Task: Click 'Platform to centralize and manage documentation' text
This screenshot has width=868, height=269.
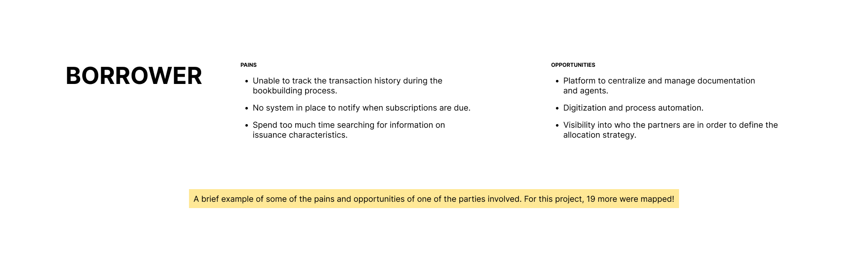Action: point(659,81)
